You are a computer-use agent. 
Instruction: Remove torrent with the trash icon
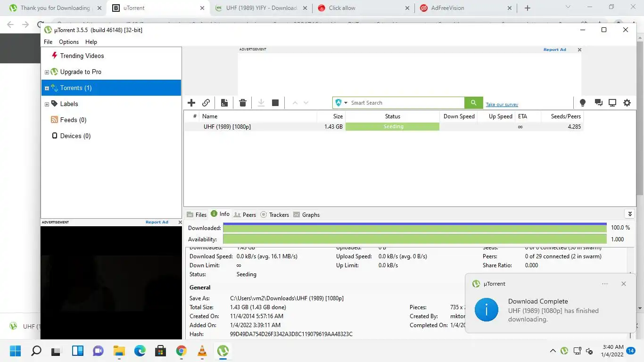pyautogui.click(x=243, y=103)
